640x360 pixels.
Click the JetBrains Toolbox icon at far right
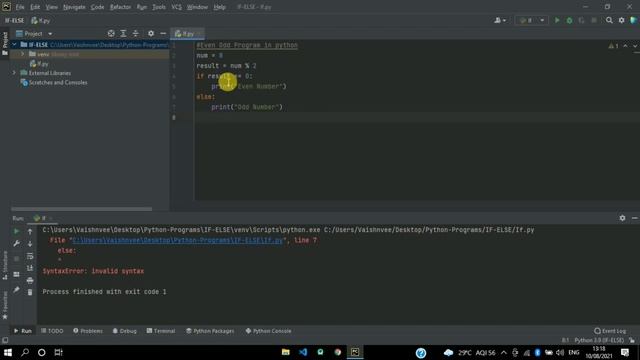tap(633, 20)
